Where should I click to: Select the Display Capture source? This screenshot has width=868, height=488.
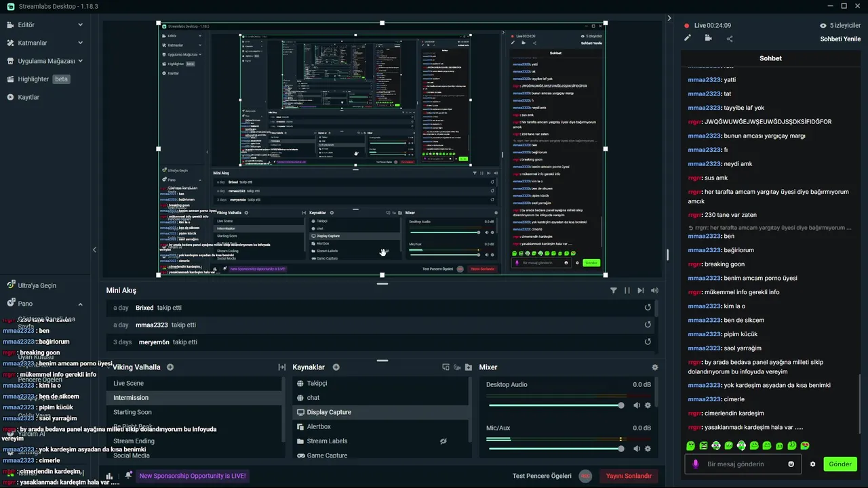[380, 412]
